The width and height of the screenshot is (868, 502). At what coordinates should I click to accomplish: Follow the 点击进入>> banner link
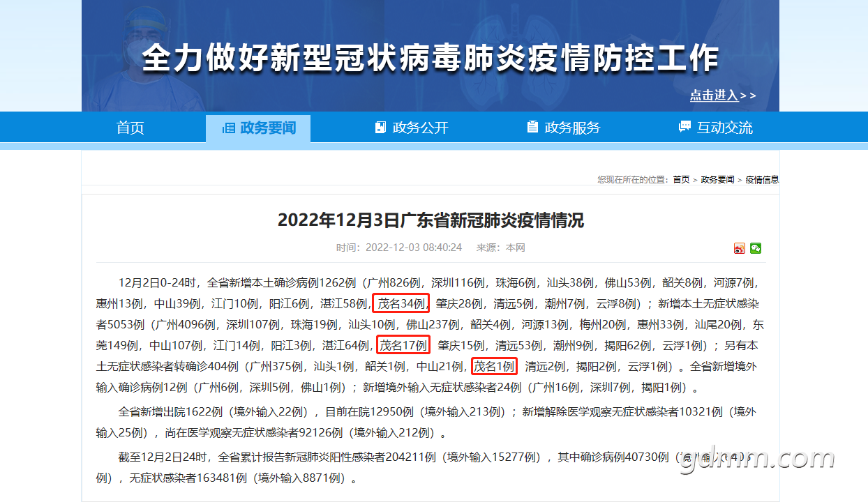pyautogui.click(x=723, y=95)
